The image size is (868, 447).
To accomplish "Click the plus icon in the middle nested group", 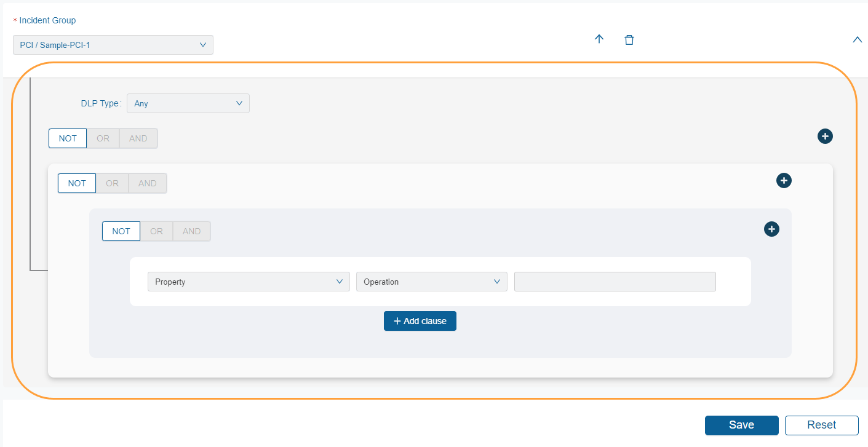I will click(784, 180).
